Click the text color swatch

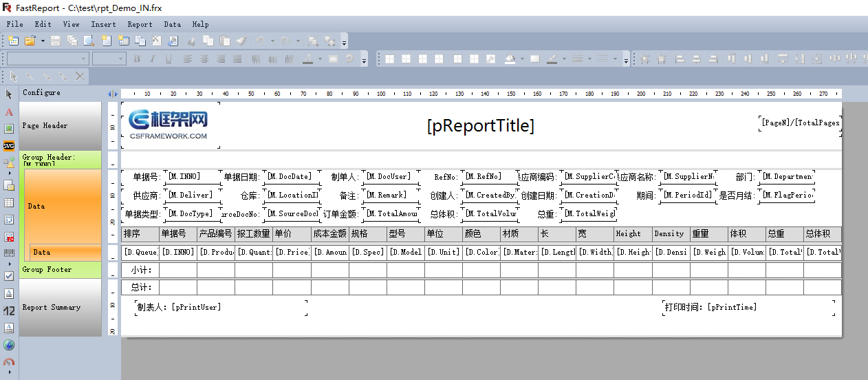click(307, 59)
